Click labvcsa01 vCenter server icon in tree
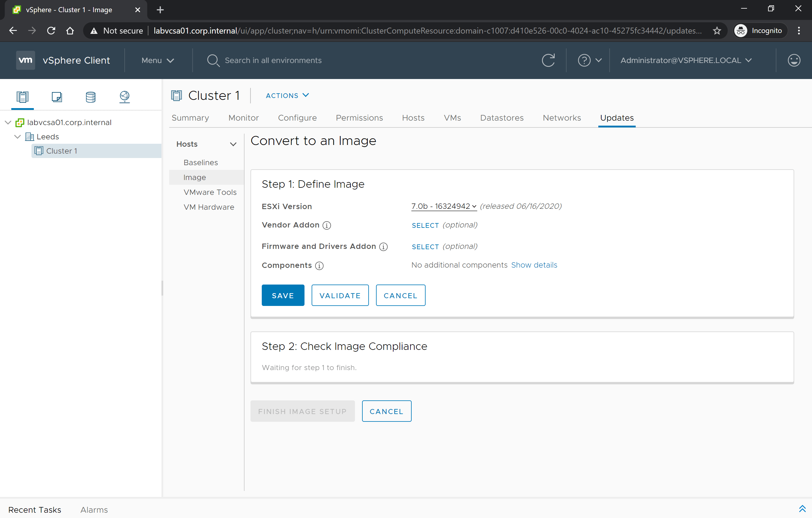 coord(20,122)
